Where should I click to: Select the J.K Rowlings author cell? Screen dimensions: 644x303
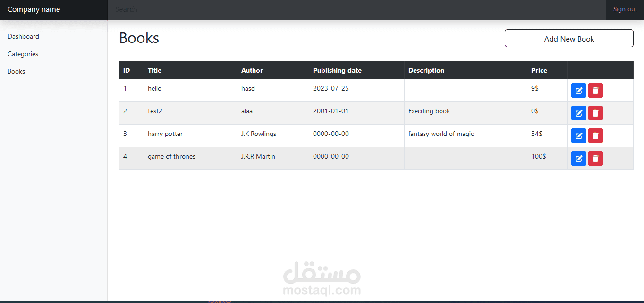click(x=259, y=134)
